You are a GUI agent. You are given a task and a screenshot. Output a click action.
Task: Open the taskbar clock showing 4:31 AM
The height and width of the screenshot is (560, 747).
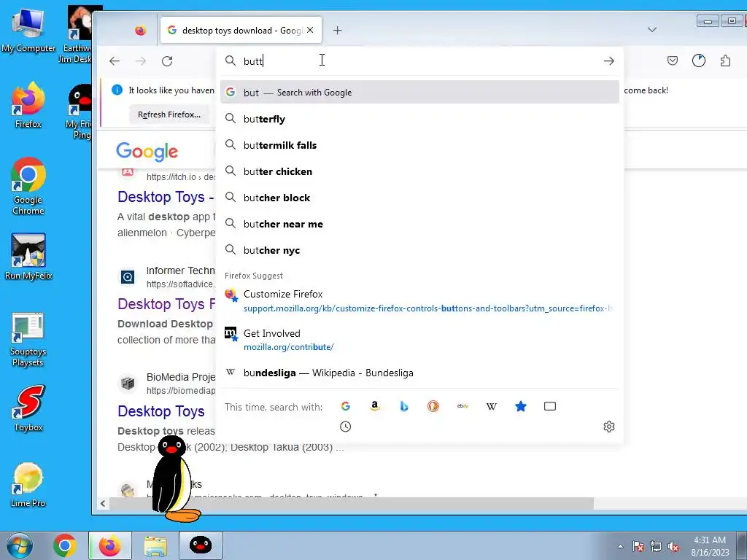(x=710, y=546)
